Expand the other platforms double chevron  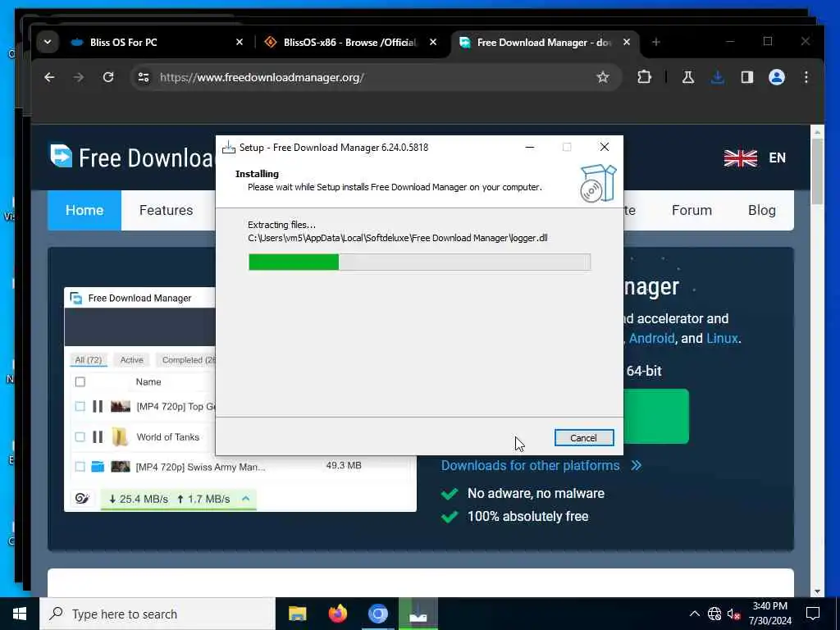(636, 466)
